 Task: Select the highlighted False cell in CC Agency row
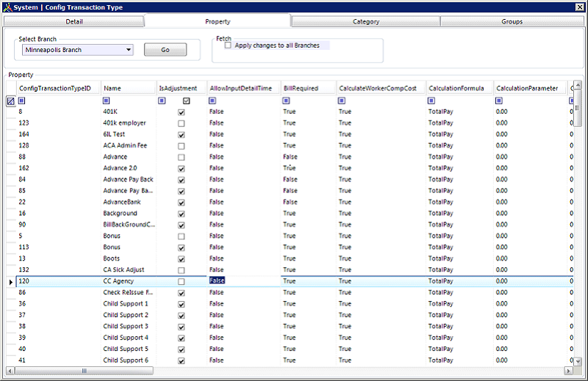pyautogui.click(x=217, y=281)
